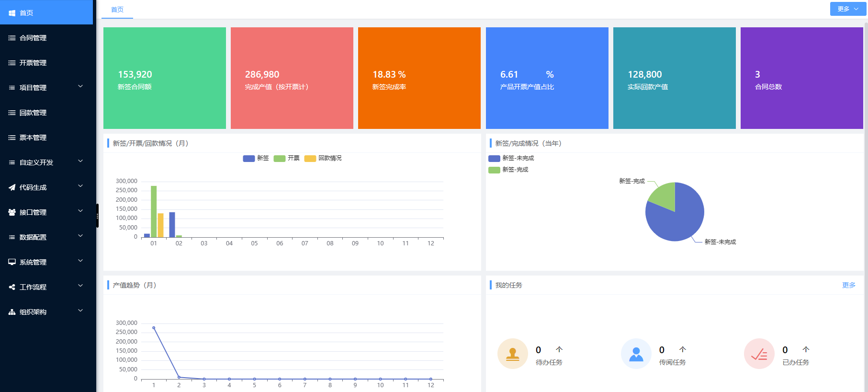Expand the 接口管理 submenu chevron

(x=80, y=211)
